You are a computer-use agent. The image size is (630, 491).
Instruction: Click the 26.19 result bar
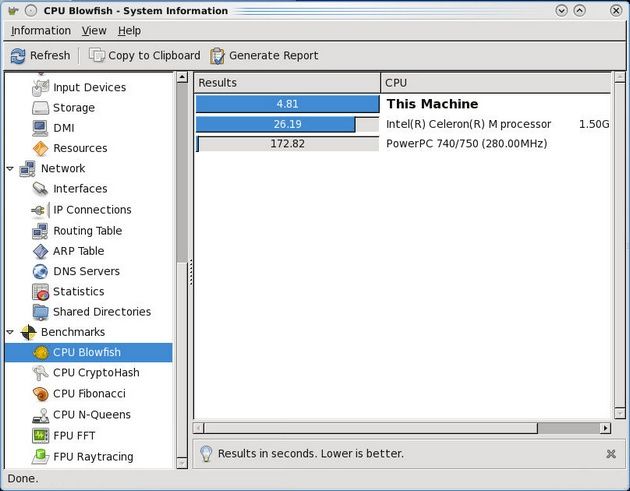click(x=287, y=124)
